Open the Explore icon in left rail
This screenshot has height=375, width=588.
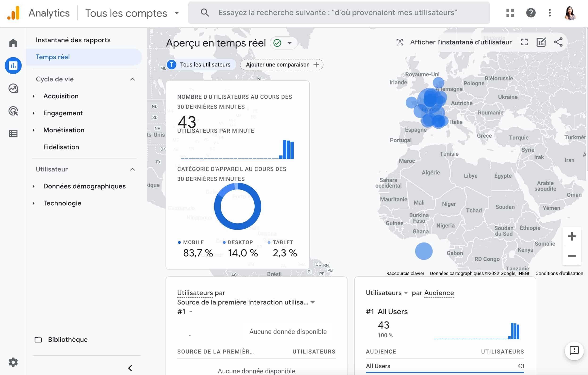pos(13,88)
